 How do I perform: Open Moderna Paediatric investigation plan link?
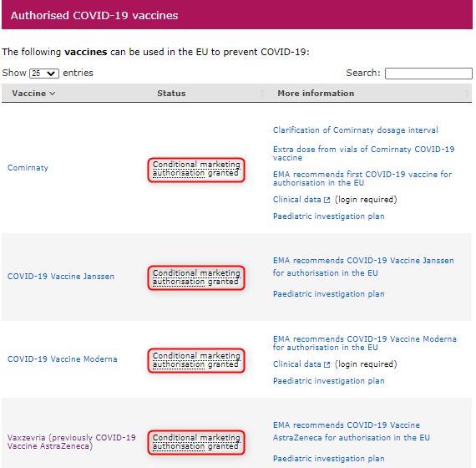(x=328, y=381)
